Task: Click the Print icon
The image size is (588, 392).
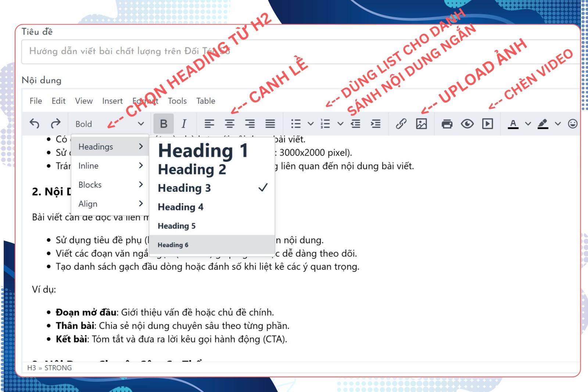Action: point(447,124)
